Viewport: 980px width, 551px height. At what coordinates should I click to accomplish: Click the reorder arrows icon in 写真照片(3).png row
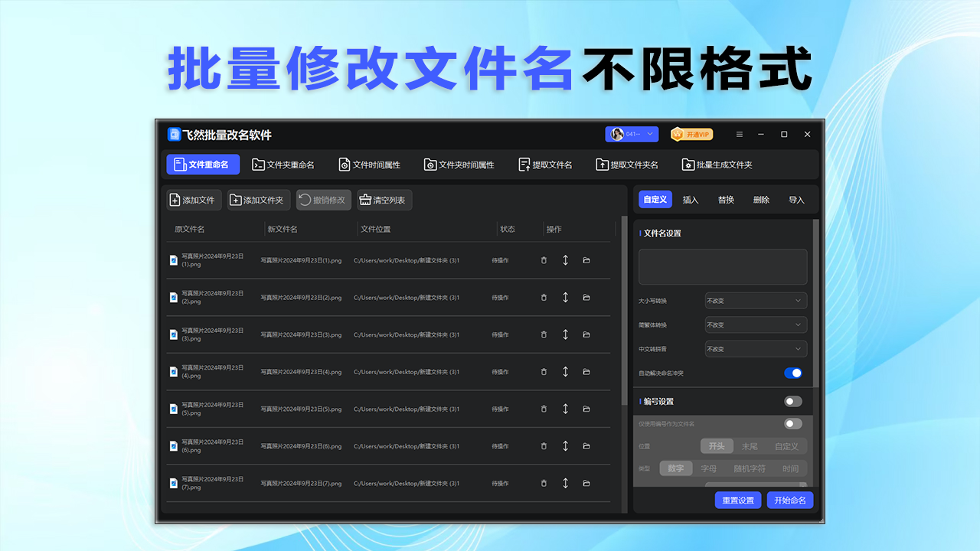565,334
